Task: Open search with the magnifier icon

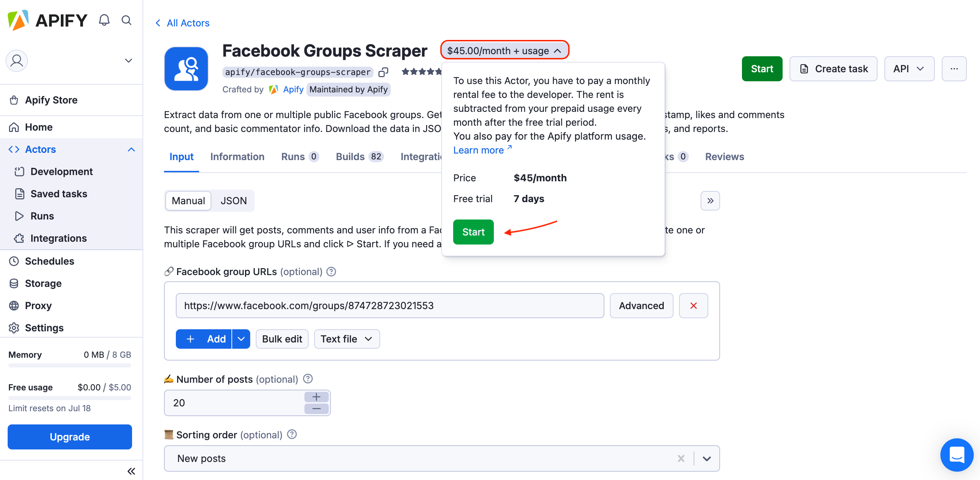Action: pyautogui.click(x=126, y=20)
